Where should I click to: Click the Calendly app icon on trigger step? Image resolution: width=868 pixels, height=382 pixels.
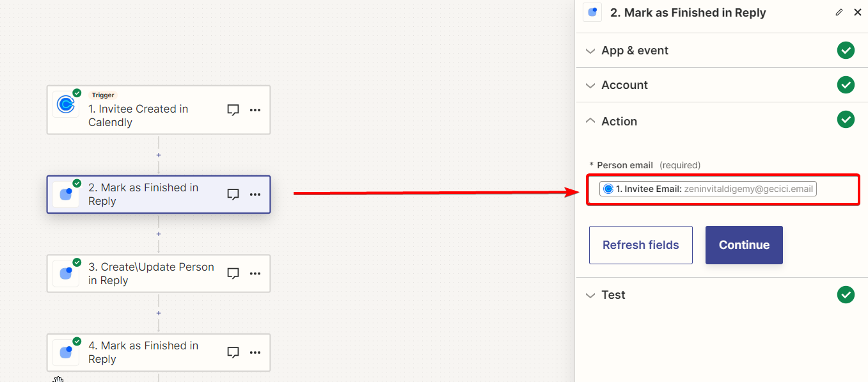point(65,104)
